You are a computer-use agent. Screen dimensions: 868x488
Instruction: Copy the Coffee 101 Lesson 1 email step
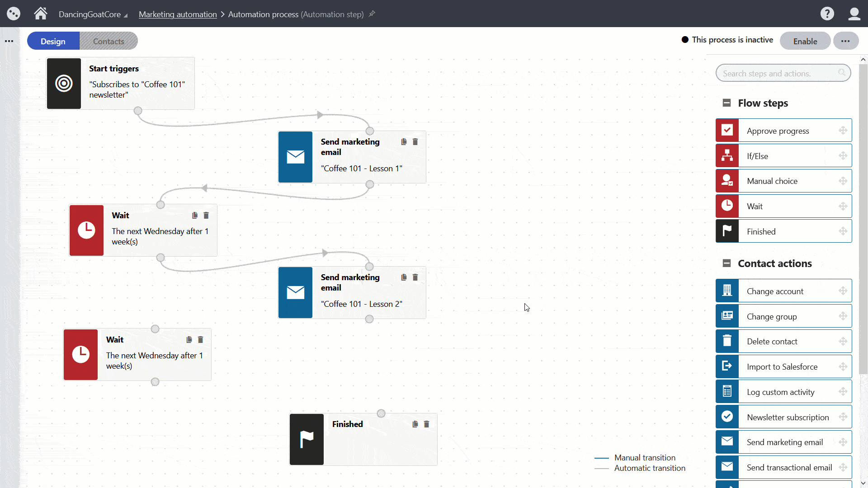pos(404,141)
